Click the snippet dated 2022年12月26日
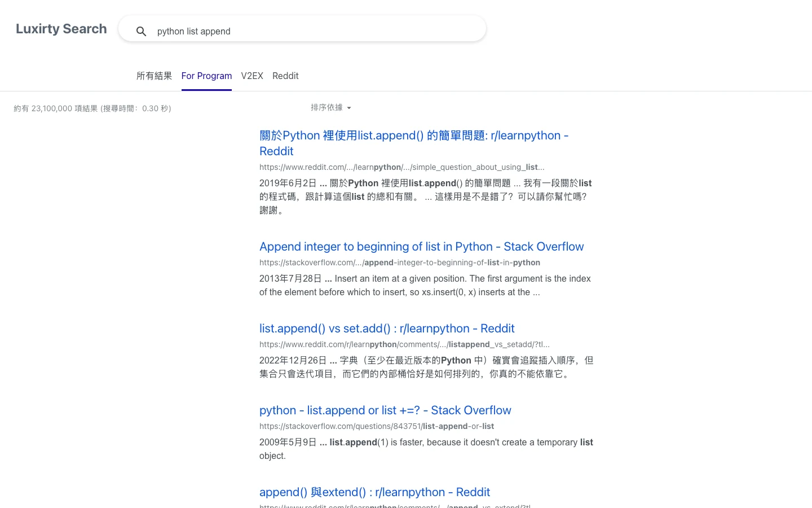Screen dimensions: 812x508 [426, 367]
